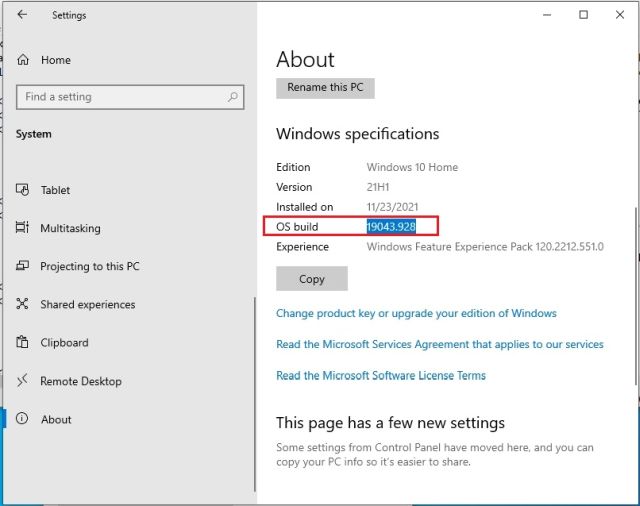
Task: Click the content pane scrollbar
Action: (x=636, y=296)
